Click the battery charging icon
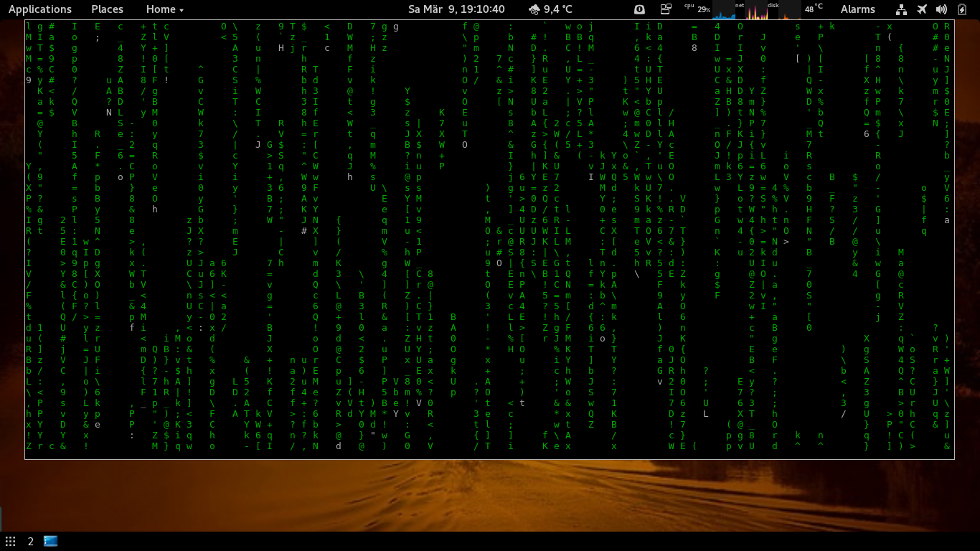This screenshot has height=551, width=980. click(x=962, y=9)
